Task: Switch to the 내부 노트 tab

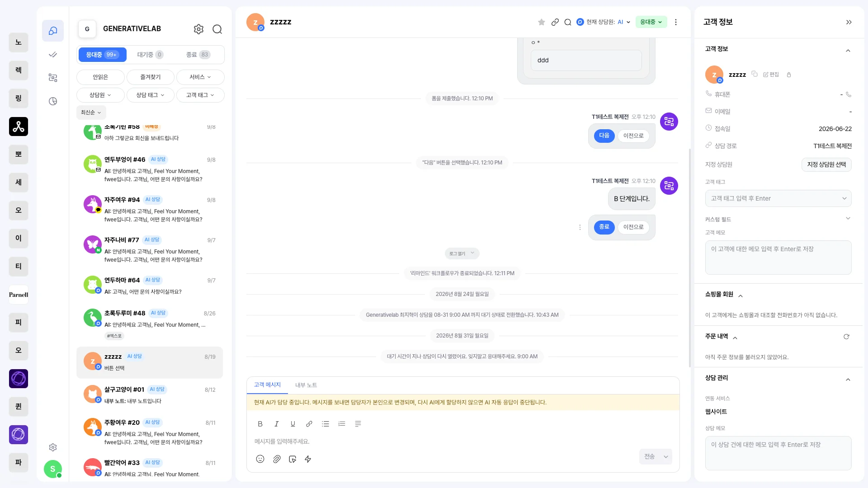Action: coord(306,385)
